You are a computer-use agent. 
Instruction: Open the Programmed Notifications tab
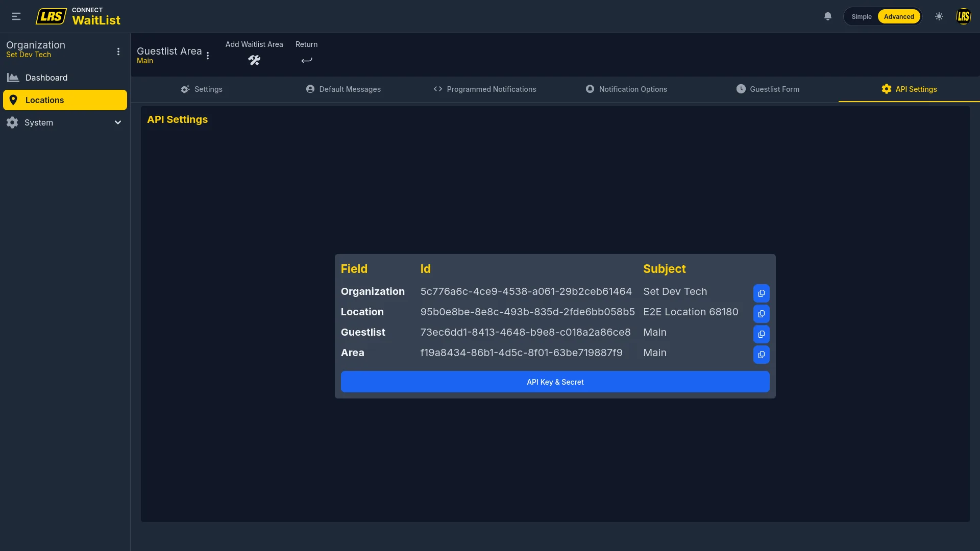coord(485,89)
